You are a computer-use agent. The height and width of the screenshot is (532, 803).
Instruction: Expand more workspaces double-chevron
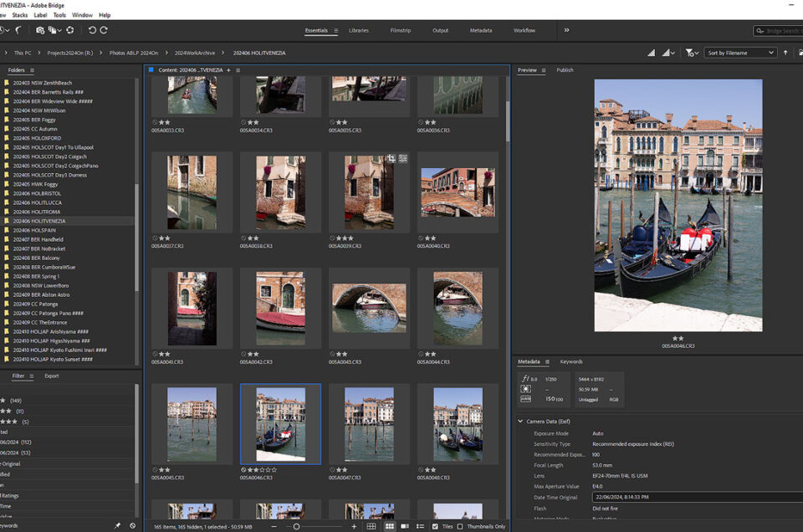(566, 30)
